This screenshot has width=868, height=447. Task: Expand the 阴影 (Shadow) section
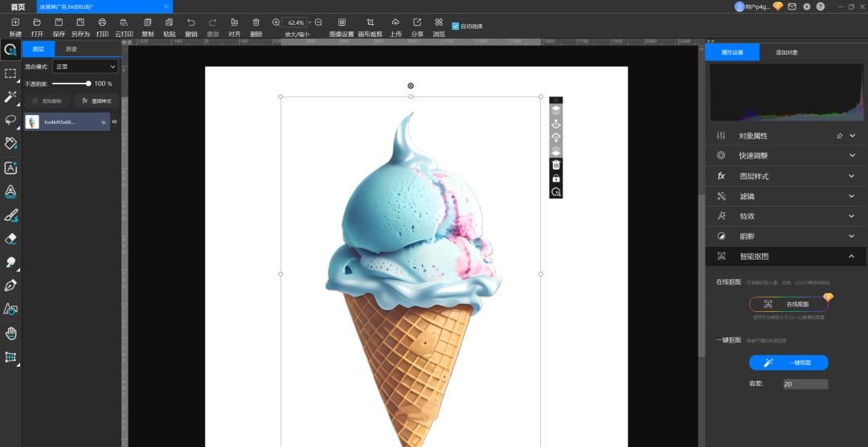click(x=852, y=236)
